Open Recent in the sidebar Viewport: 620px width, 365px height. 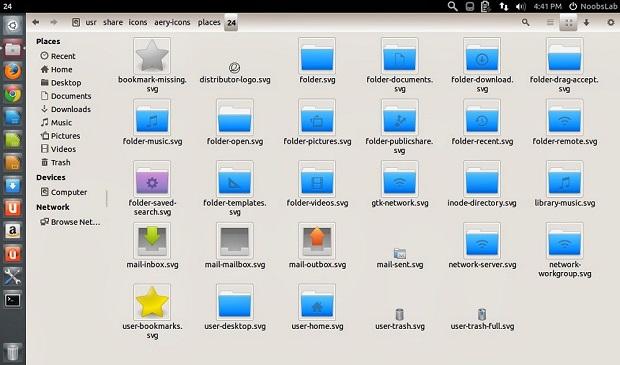pyautogui.click(x=58, y=56)
